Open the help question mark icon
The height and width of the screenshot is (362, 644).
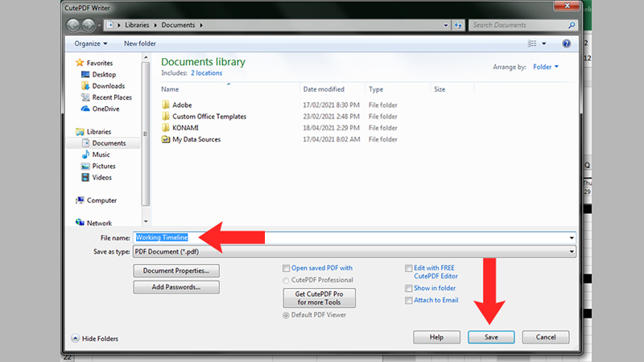tap(567, 43)
